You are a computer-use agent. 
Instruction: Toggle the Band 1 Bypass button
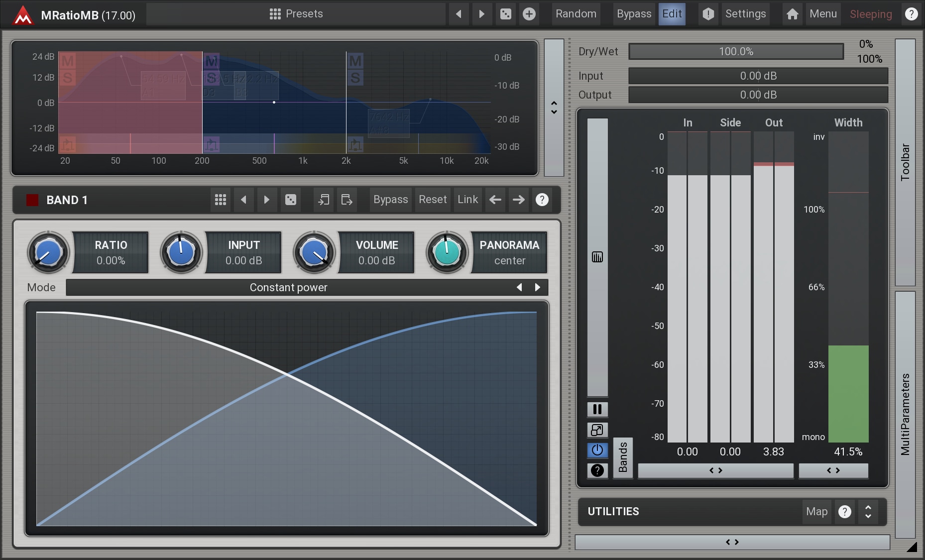coord(390,200)
